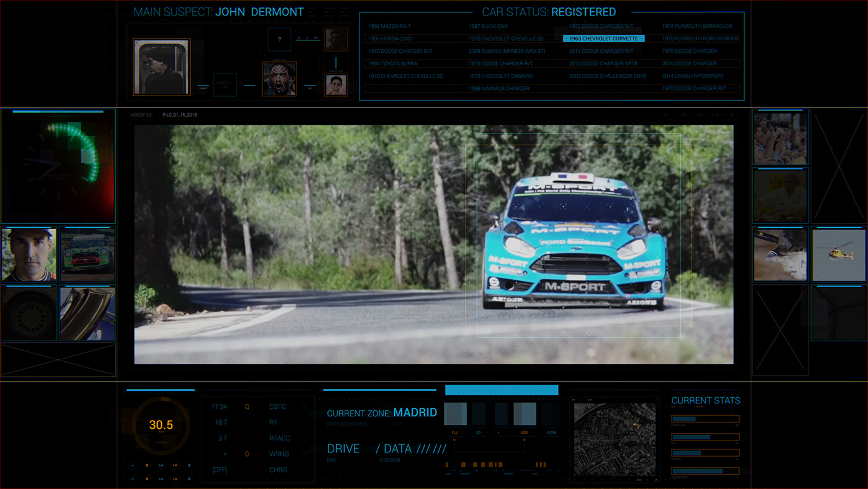Screen dimensions: 868x489
Task: Click the 1/15/2018 date label
Action: click(389, 460)
